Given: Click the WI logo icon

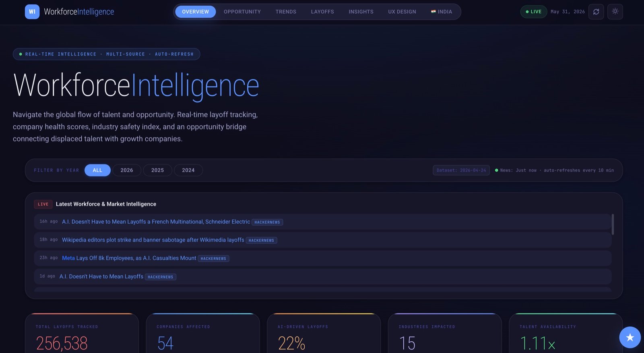Looking at the screenshot, I should pyautogui.click(x=32, y=12).
